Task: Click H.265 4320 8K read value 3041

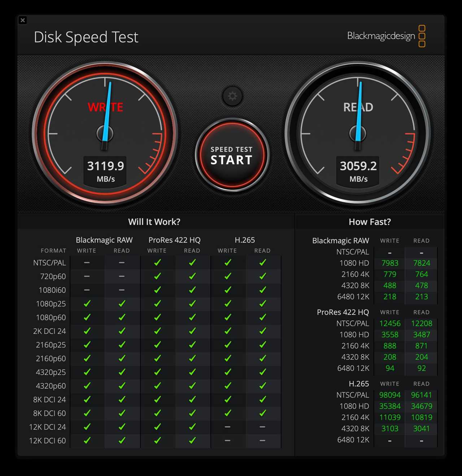Action: (x=422, y=428)
